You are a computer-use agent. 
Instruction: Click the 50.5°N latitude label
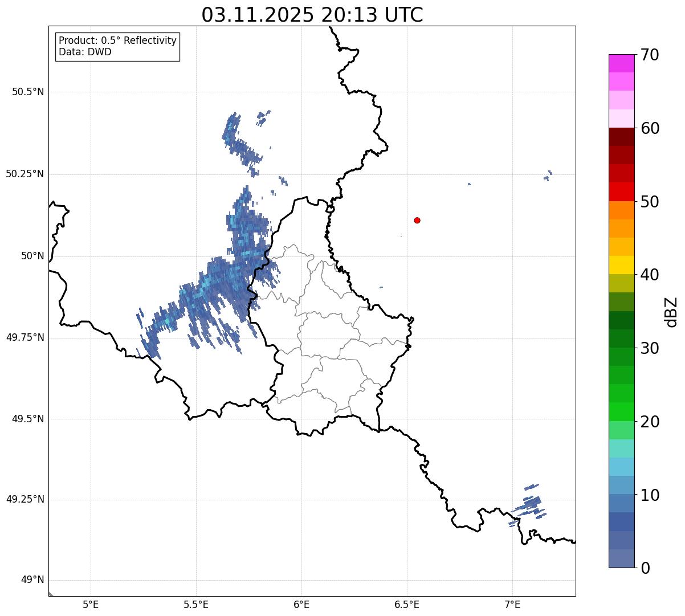coord(28,92)
